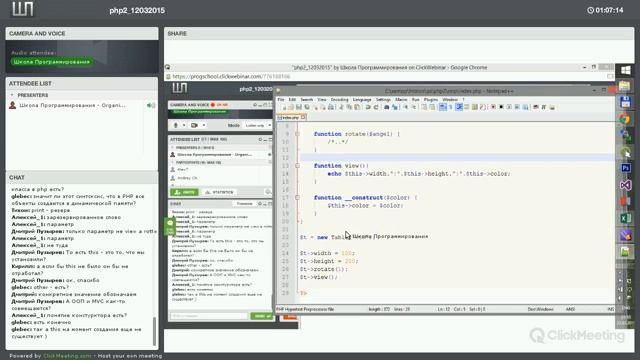Click code line '$t->rotate(1);'
The image size is (640, 360).
tap(324, 269)
